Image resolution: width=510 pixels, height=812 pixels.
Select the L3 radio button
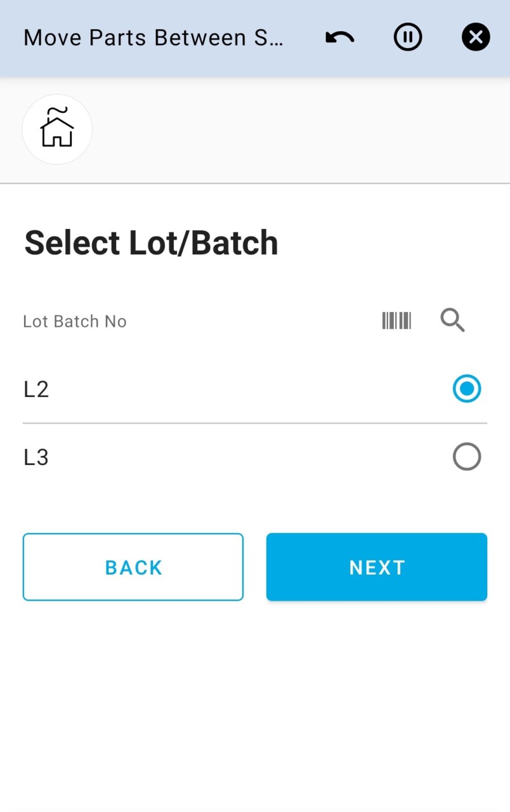coord(467,457)
